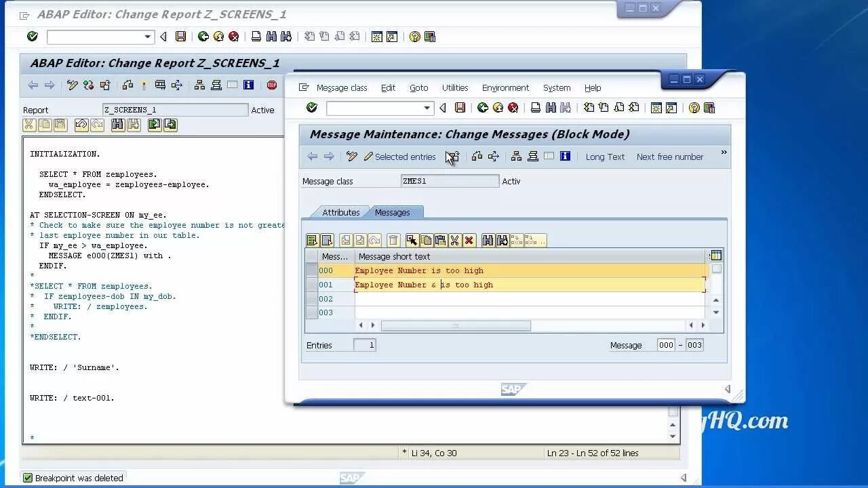Click scissors Cut icon in messages table toolbar
This screenshot has height=488, width=868.
[x=454, y=240]
